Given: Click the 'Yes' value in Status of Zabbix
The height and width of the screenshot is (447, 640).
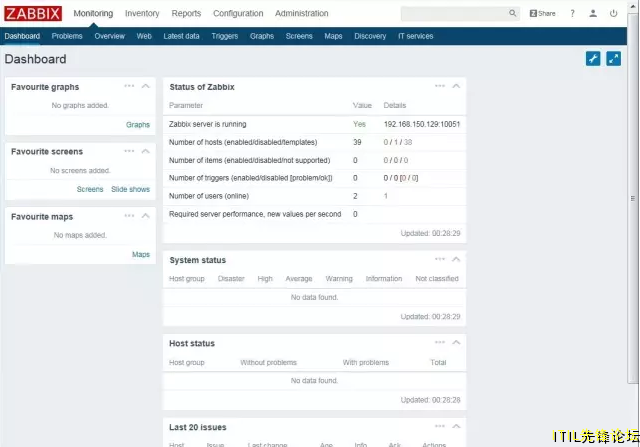Looking at the screenshot, I should coord(359,124).
